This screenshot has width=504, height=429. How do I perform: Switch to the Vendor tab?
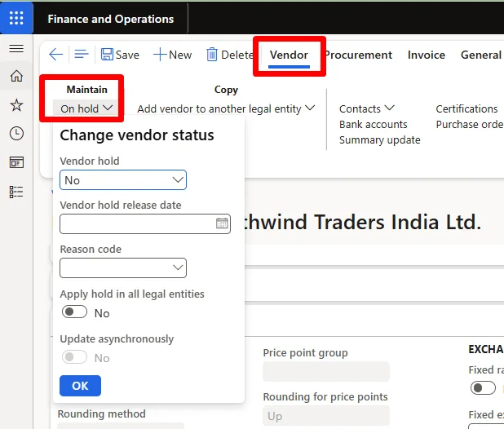click(x=289, y=55)
